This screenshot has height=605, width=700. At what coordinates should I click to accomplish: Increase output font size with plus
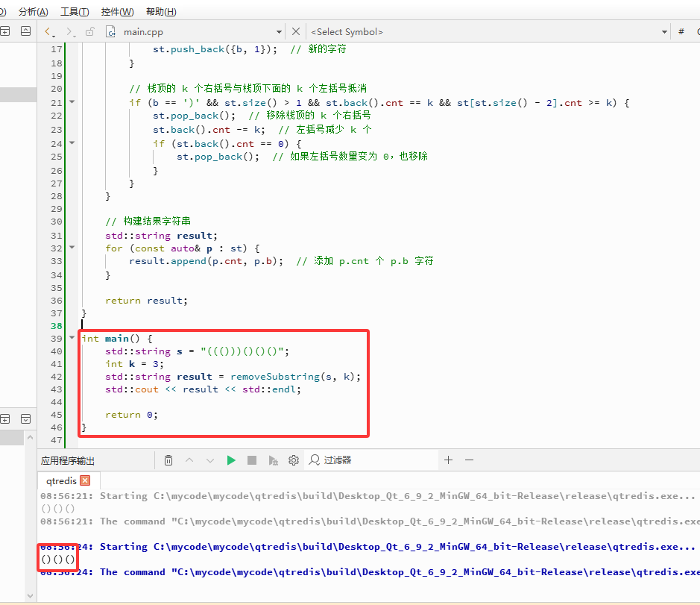tap(449, 460)
